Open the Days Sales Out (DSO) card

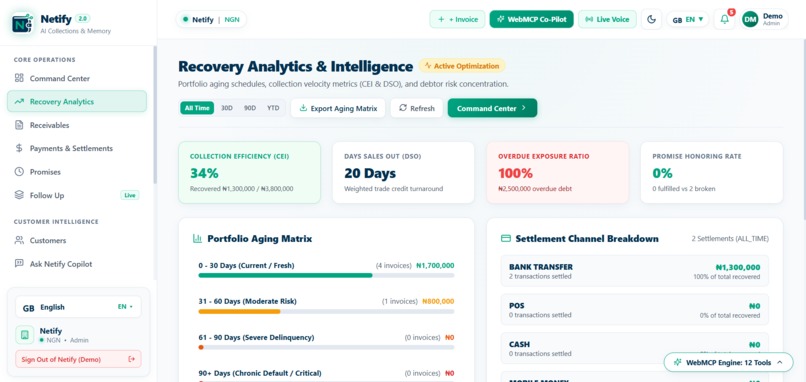[403, 172]
